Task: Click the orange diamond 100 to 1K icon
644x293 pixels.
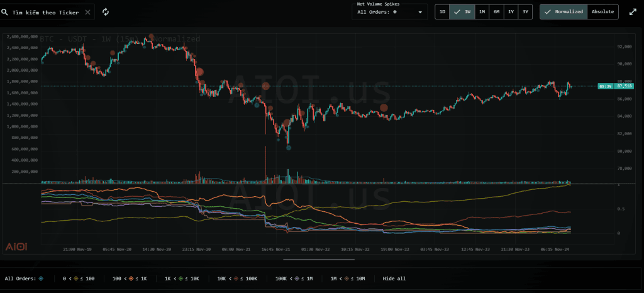Action: tap(131, 278)
